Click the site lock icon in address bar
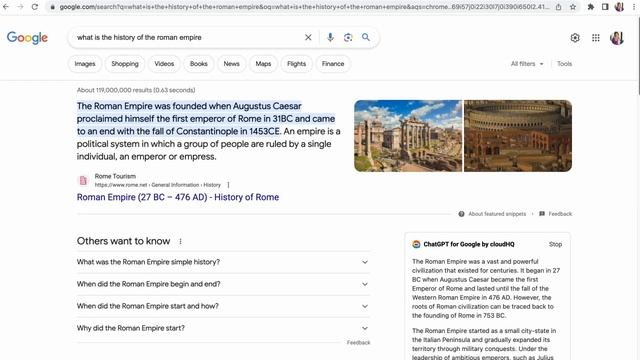 [x=52, y=7]
